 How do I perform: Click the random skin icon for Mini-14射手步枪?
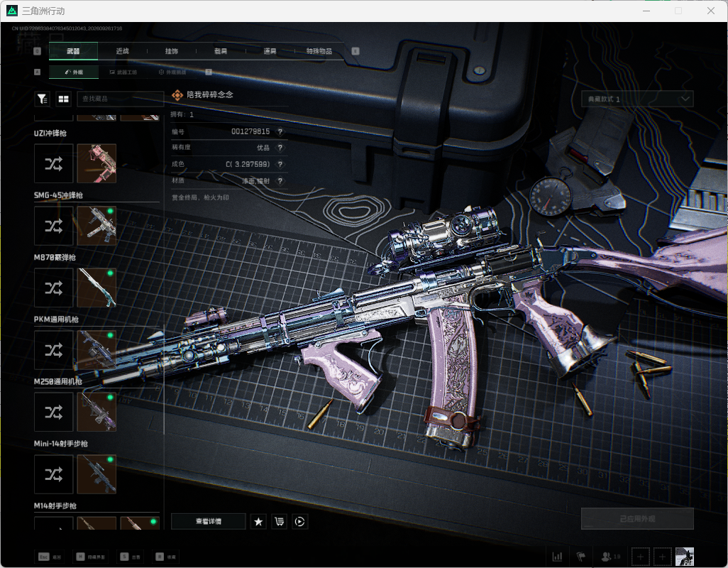[x=54, y=474]
